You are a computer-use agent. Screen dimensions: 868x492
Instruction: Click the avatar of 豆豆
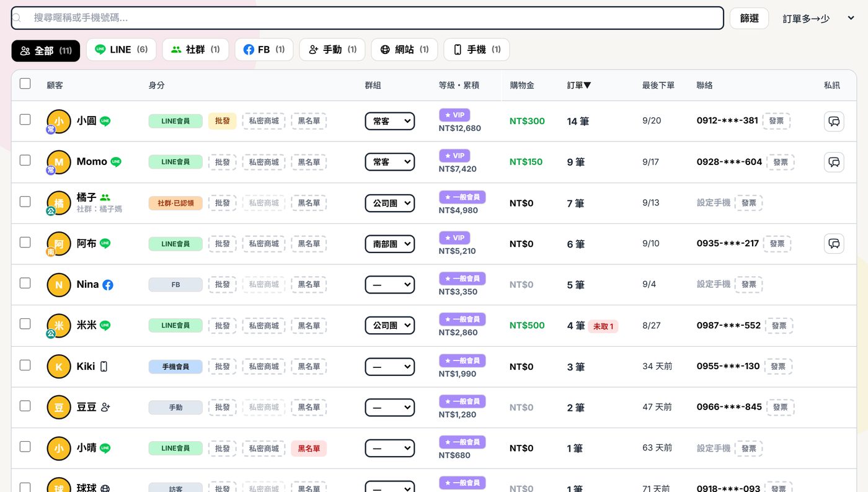pos(59,408)
